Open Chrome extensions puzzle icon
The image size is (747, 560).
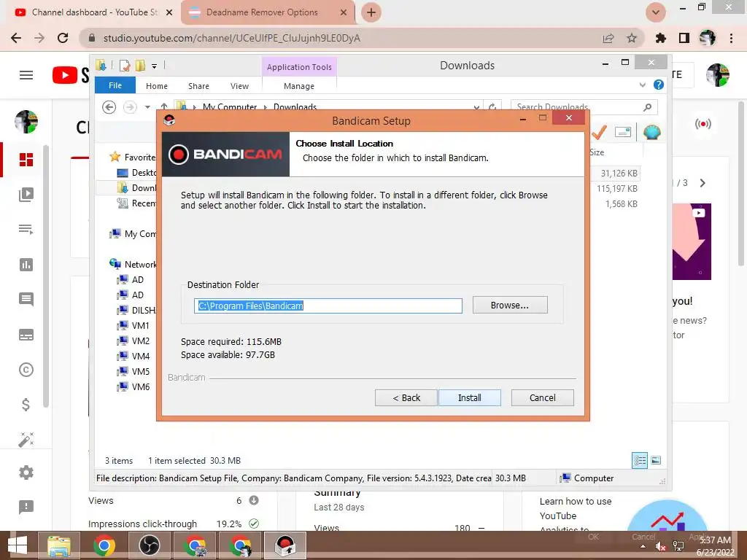pos(661,38)
